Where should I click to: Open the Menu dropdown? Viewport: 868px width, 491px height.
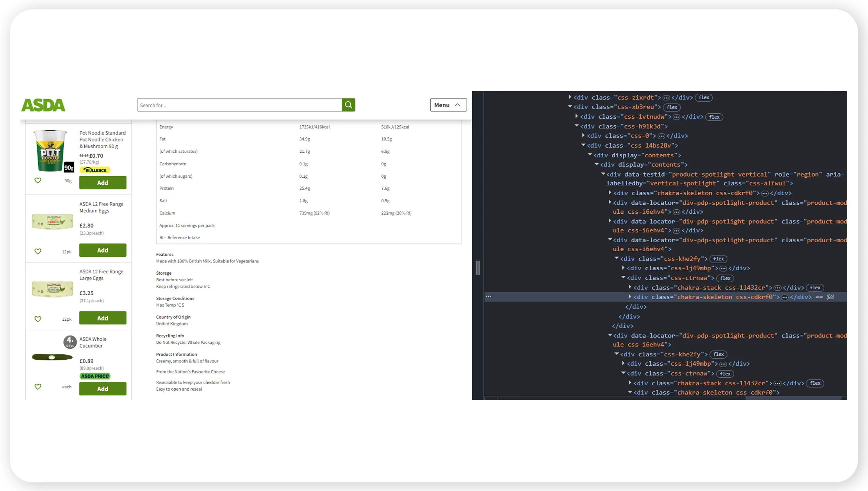coord(448,105)
